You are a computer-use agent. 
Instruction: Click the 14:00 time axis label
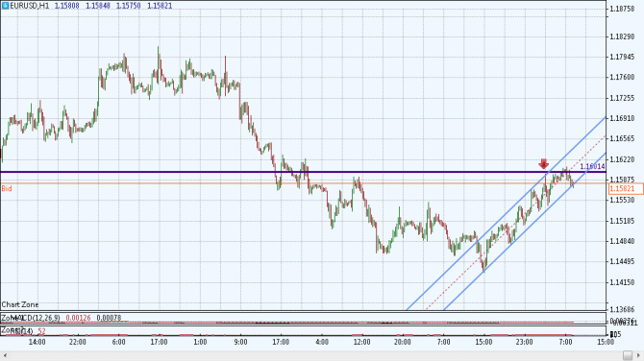click(x=37, y=342)
